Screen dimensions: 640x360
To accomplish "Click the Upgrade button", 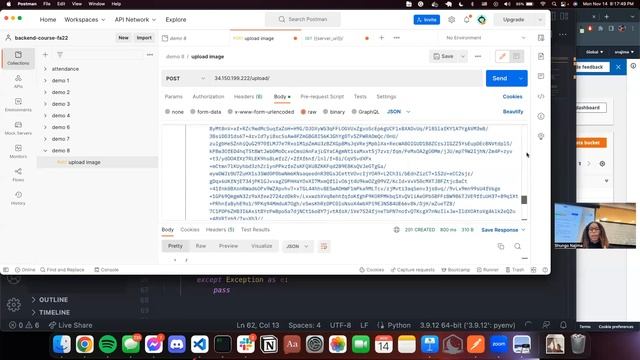I will tap(513, 20).
